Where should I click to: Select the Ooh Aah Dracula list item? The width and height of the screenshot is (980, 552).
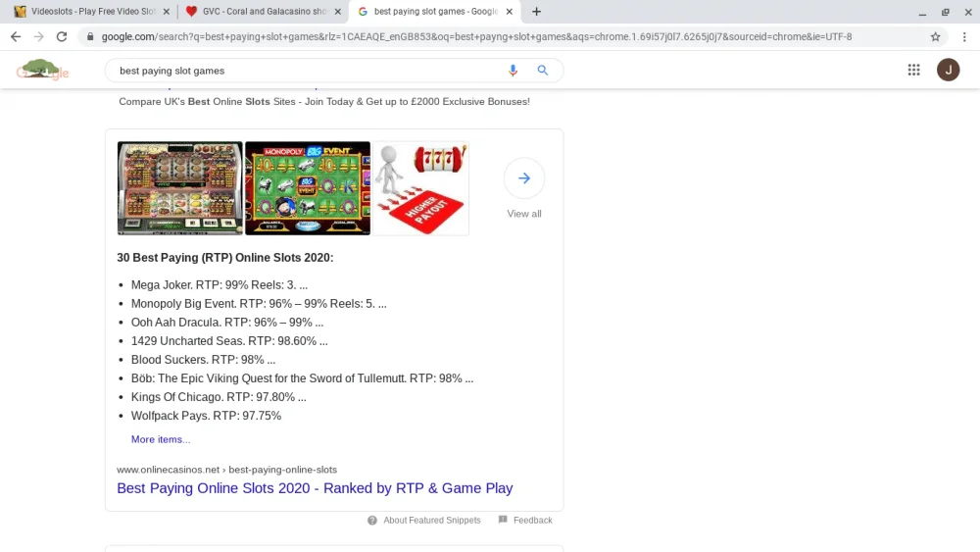(x=227, y=323)
